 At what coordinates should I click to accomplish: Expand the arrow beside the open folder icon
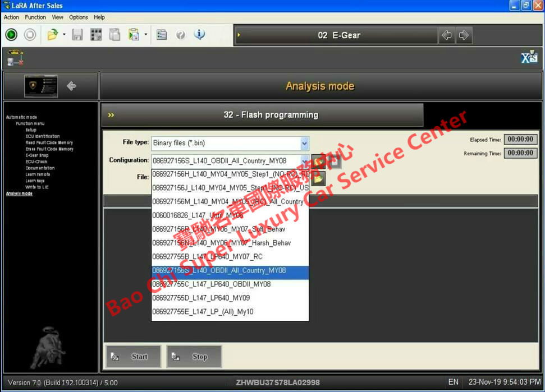[x=64, y=34]
